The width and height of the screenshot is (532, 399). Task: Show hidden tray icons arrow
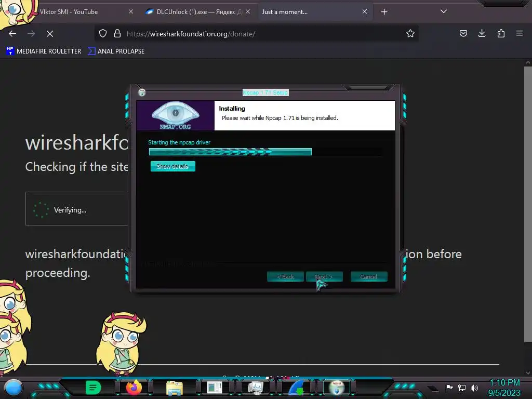pos(433,388)
